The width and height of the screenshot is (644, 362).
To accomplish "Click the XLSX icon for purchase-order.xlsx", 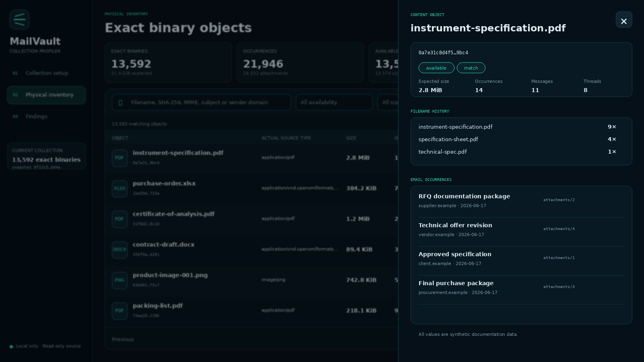I will pyautogui.click(x=120, y=189).
